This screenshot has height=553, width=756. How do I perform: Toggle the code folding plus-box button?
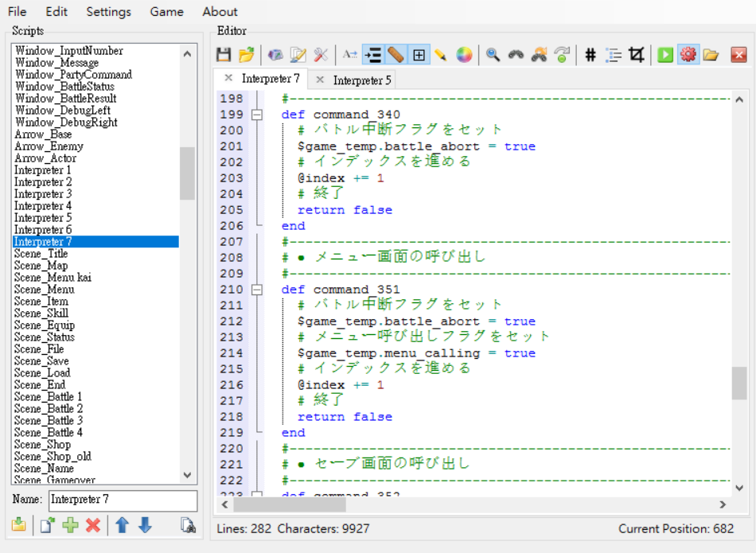click(x=419, y=55)
